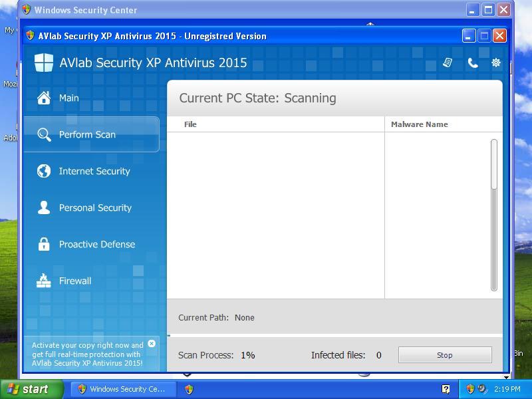Dismiss the activation reminder with X
Viewport: 532px width, 399px height.
152,344
